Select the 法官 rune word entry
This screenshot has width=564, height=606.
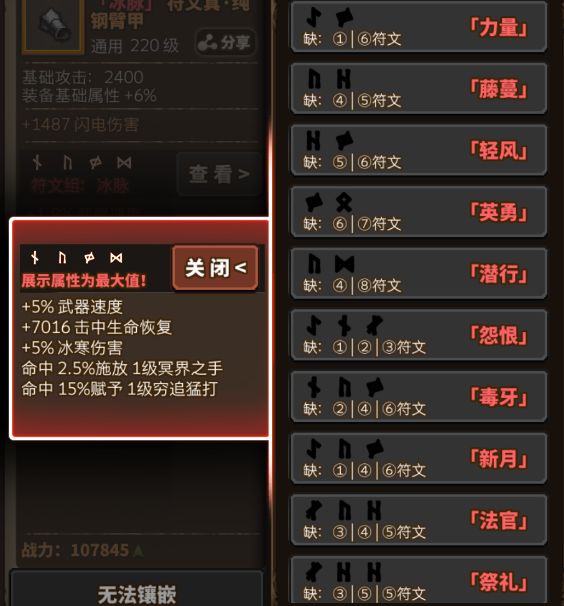(419, 520)
